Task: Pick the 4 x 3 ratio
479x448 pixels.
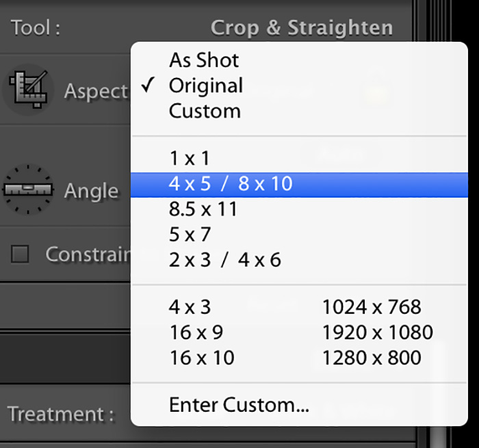Action: coord(190,307)
